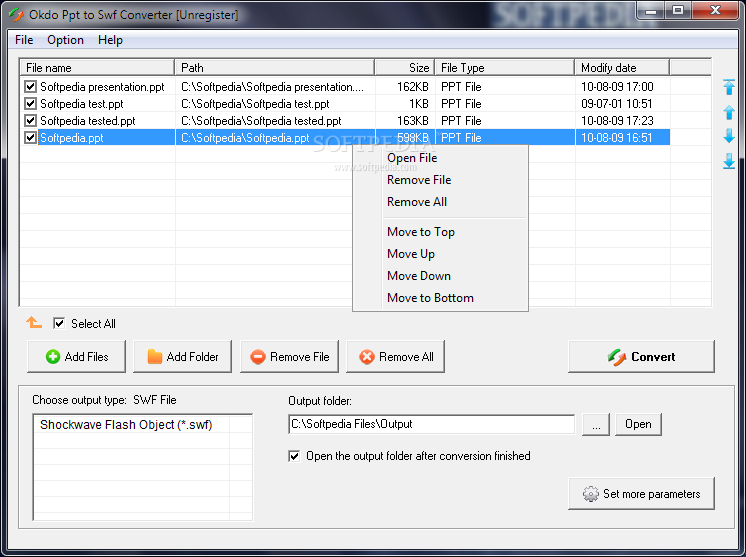Click the orange up-level arrow icon
Image resolution: width=746 pixels, height=557 pixels.
point(34,323)
